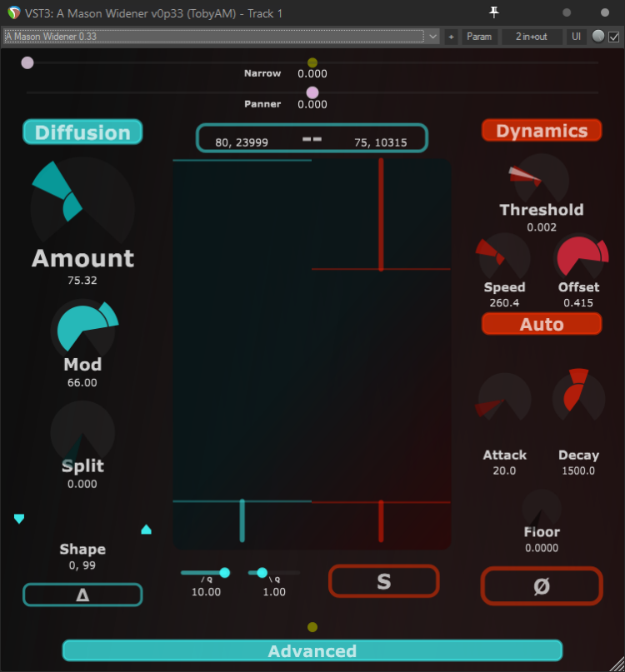Viewport: 625px width, 672px height.
Task: Click the Decay knob
Action: pyautogui.click(x=578, y=396)
